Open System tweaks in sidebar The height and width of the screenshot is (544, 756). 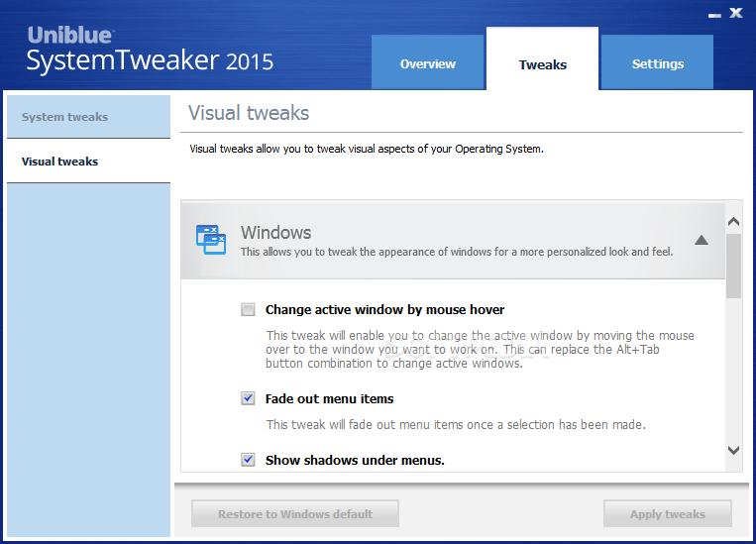click(89, 117)
